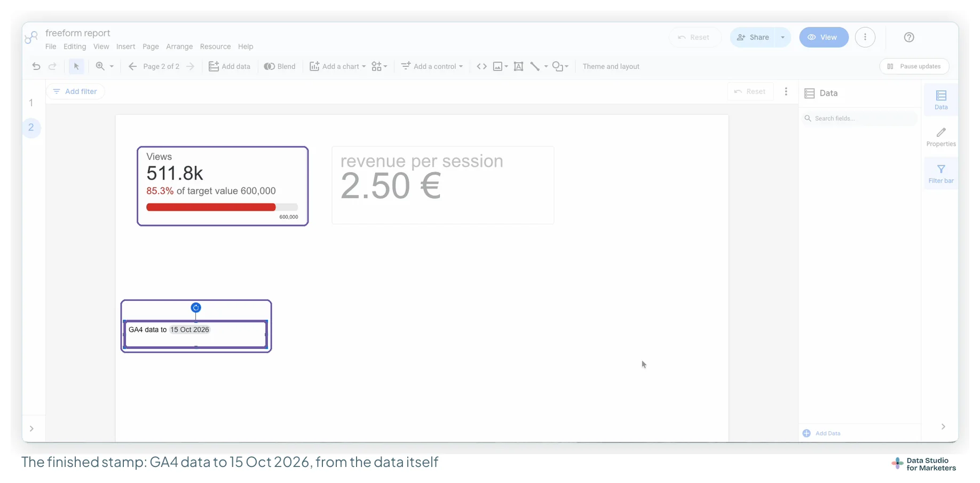Activate the selection mode pointer tool

76,66
